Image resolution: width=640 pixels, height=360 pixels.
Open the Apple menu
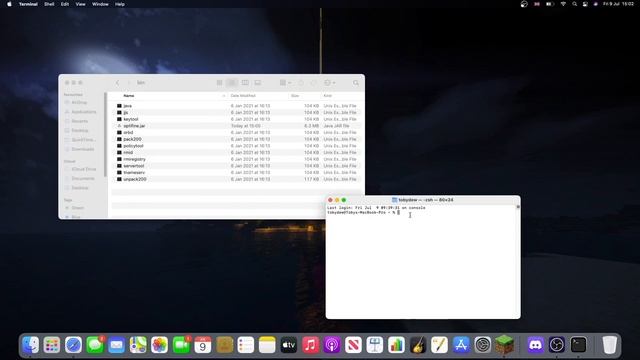point(9,4)
